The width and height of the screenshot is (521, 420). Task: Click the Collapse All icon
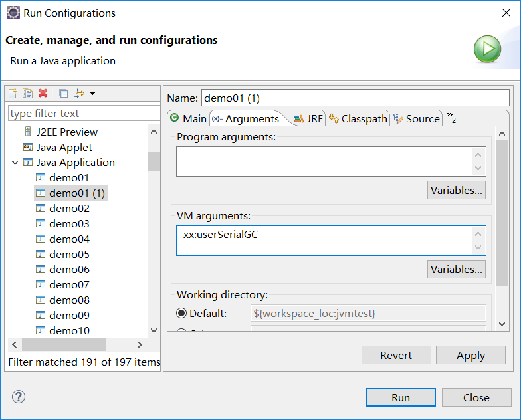click(63, 93)
